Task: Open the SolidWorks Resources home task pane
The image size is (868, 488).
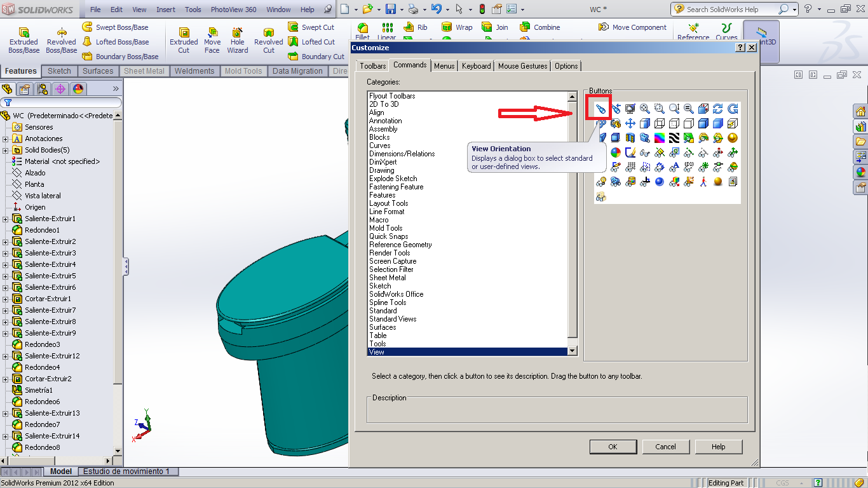Action: point(861,111)
